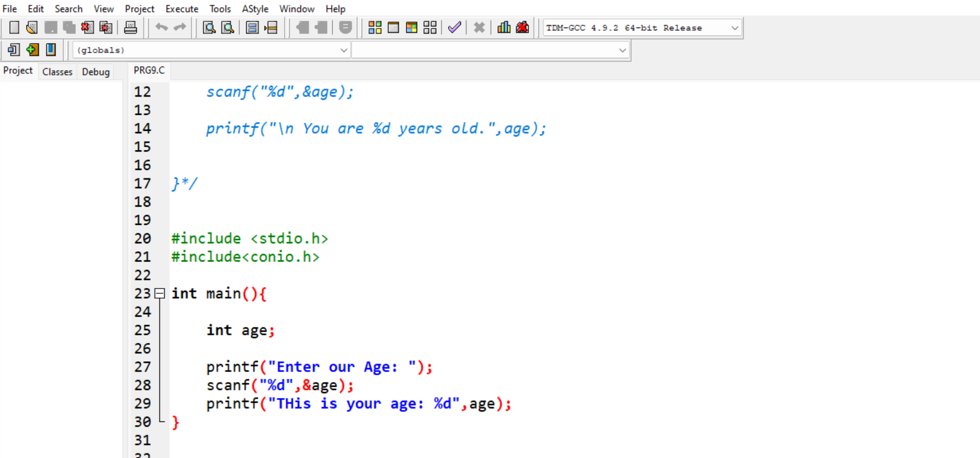Click the stacked blue panes toolbar icon

click(x=253, y=28)
